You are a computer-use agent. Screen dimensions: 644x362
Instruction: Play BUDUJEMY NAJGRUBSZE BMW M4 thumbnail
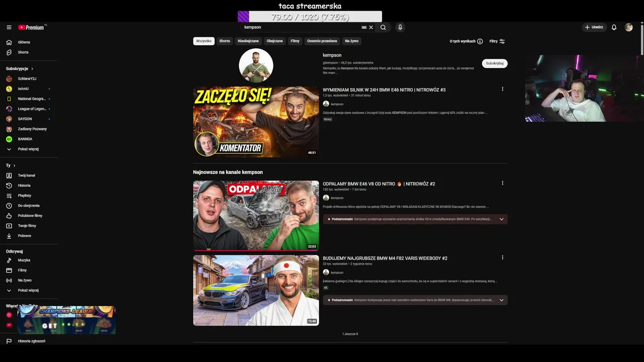(256, 290)
